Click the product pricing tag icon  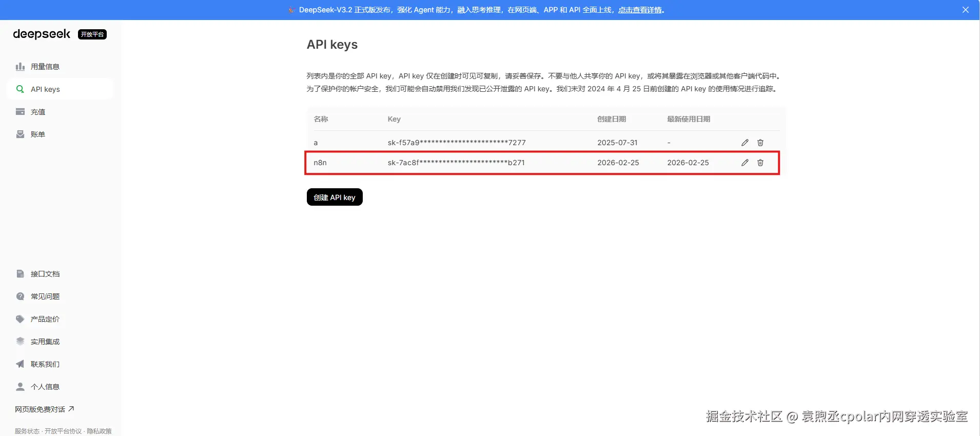tap(20, 319)
